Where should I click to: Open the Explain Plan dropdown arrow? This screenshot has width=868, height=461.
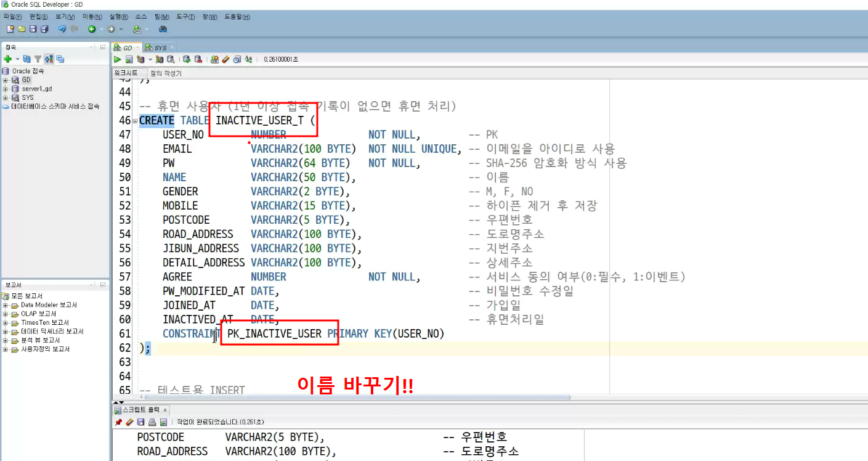[x=150, y=60]
